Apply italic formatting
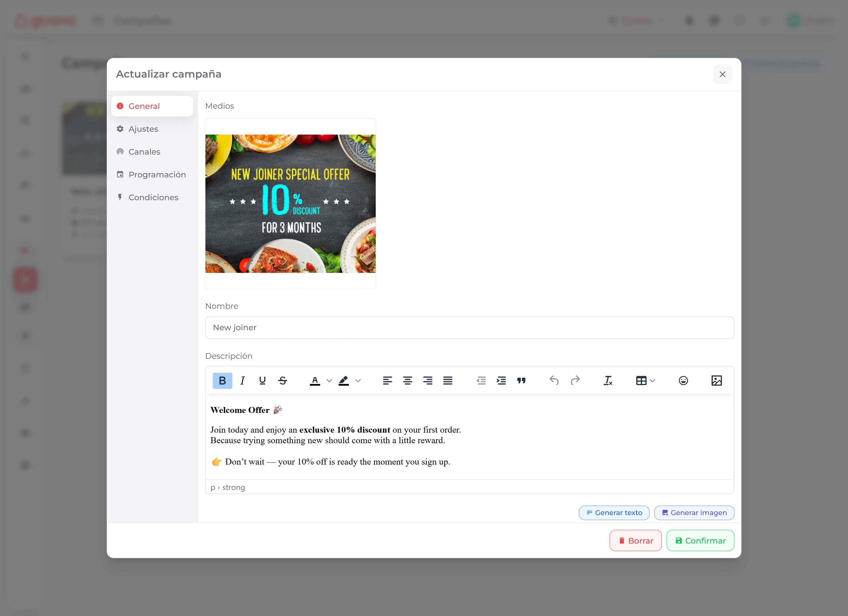This screenshot has width=848, height=616. [x=242, y=380]
